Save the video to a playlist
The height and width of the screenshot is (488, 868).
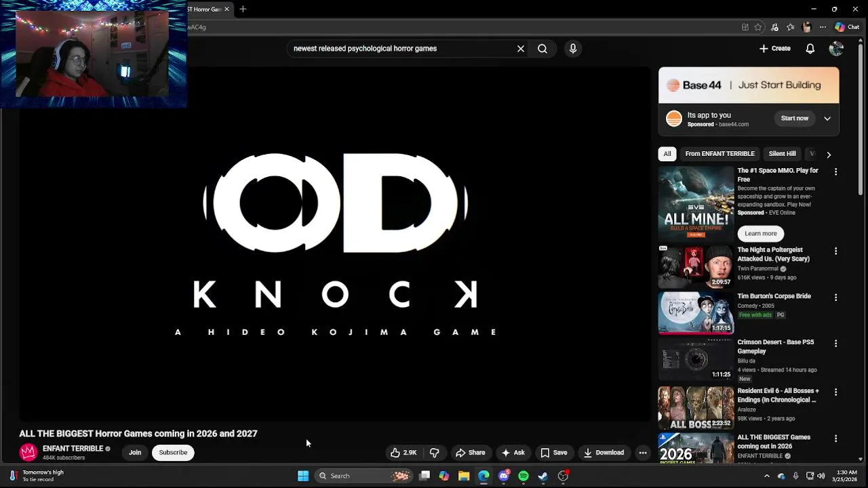pos(554,453)
